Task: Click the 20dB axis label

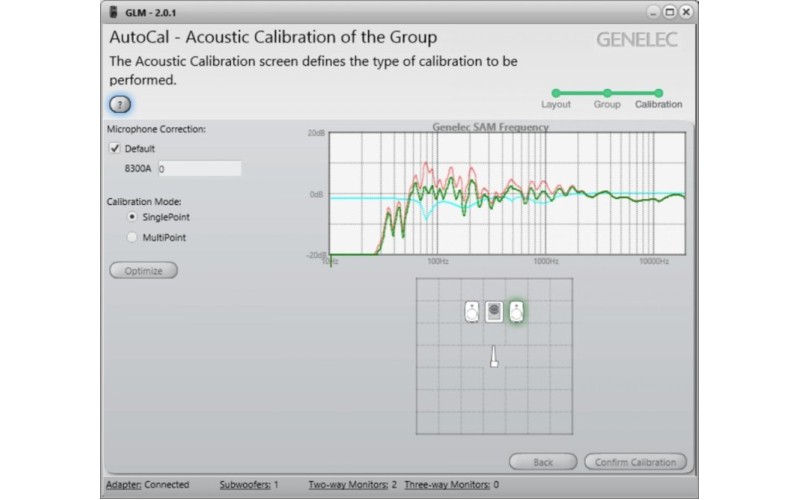Action: point(316,133)
